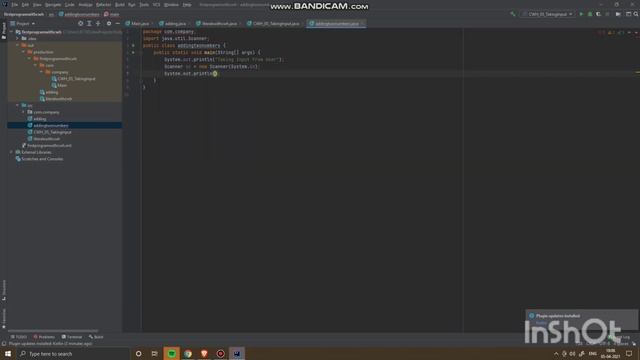Collapse the com.company package under src
The image size is (640, 360).
[23, 112]
